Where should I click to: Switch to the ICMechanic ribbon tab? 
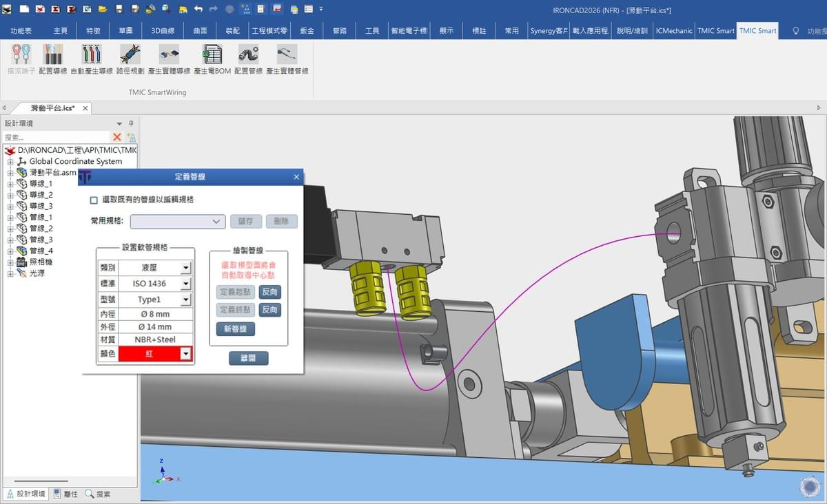coord(674,31)
